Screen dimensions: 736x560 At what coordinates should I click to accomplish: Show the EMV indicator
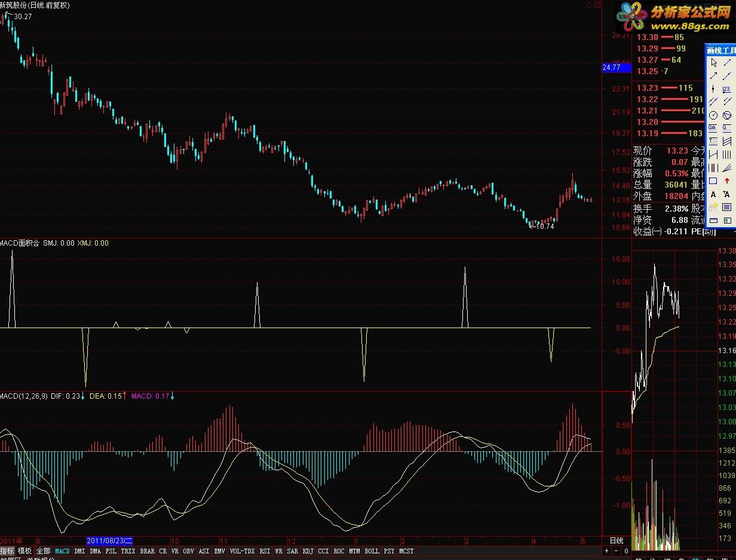point(220,551)
